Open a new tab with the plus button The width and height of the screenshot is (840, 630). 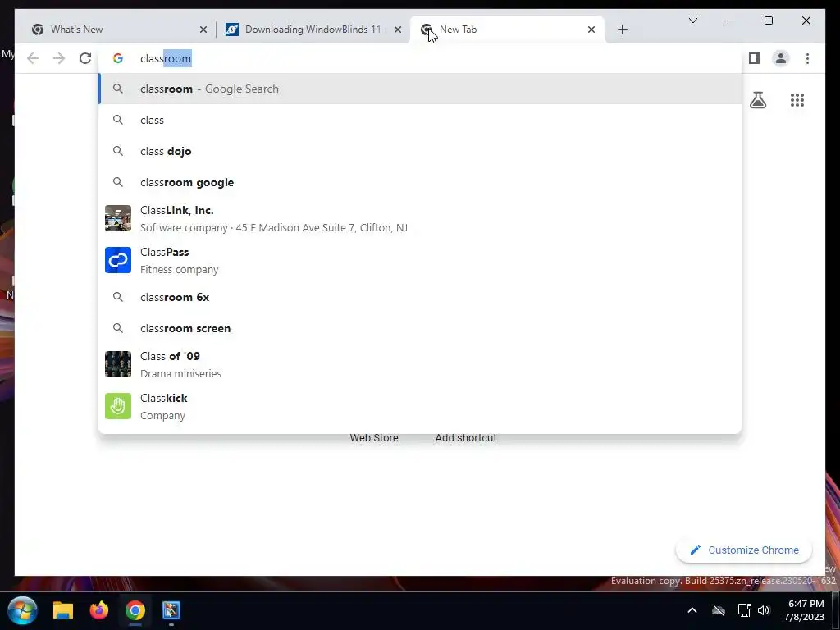[x=622, y=30]
